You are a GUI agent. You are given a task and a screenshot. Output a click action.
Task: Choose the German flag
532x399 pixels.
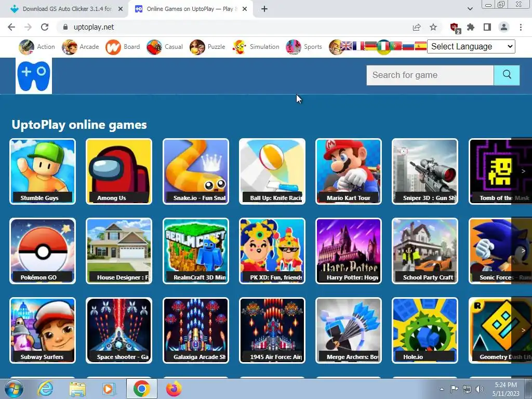pyautogui.click(x=370, y=46)
